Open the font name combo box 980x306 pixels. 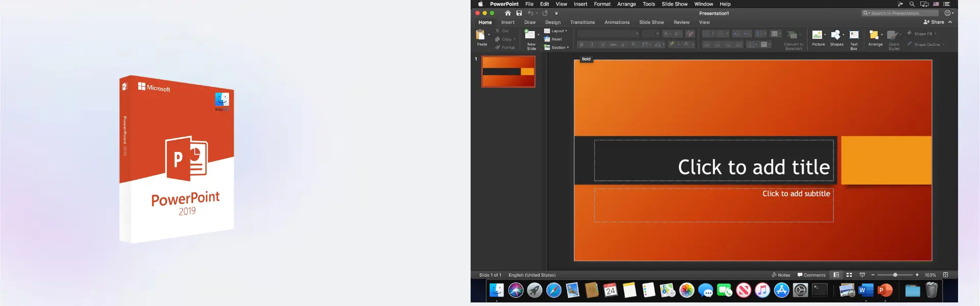(608, 34)
